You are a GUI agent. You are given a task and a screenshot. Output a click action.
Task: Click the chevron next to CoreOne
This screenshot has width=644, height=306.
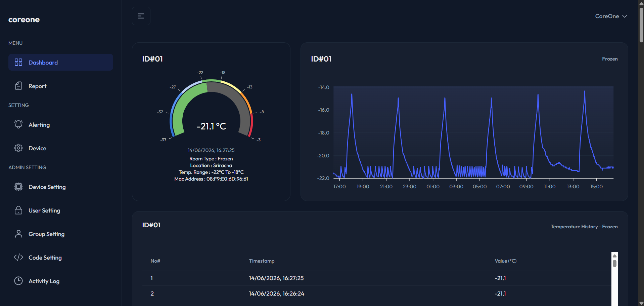(x=625, y=16)
